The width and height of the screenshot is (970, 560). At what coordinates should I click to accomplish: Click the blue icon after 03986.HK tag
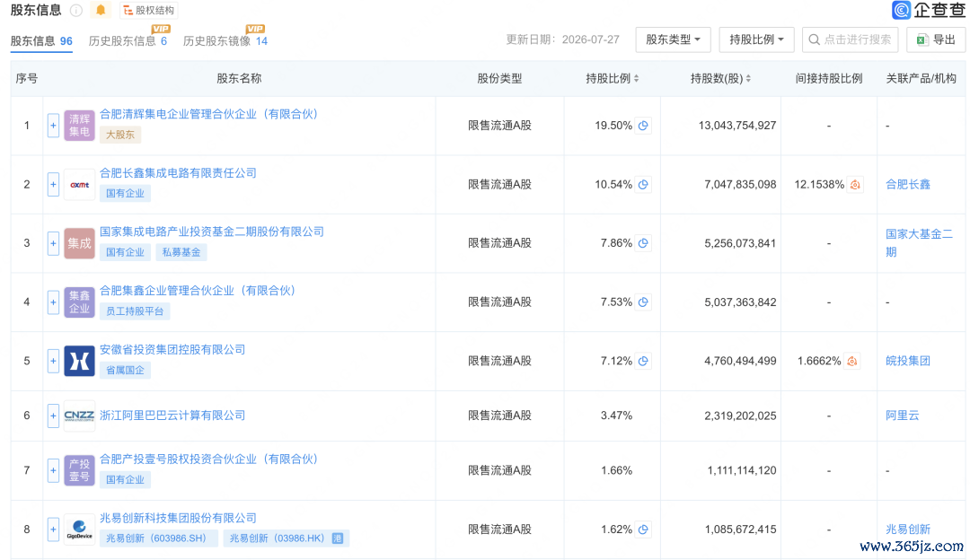pos(338,538)
